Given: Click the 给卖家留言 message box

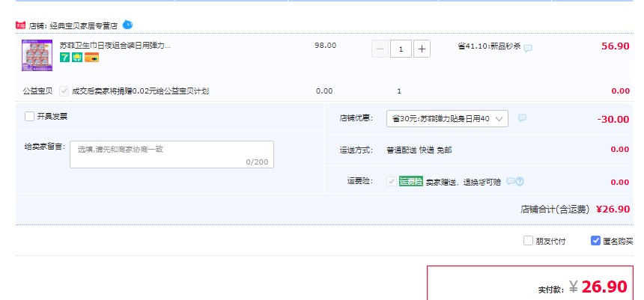Looking at the screenshot, I should [x=171, y=155].
